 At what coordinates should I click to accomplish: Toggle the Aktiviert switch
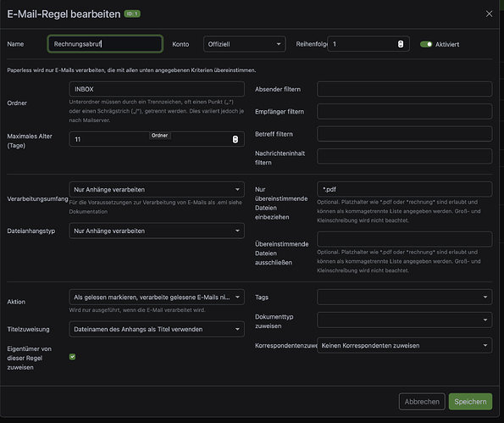pyautogui.click(x=426, y=44)
